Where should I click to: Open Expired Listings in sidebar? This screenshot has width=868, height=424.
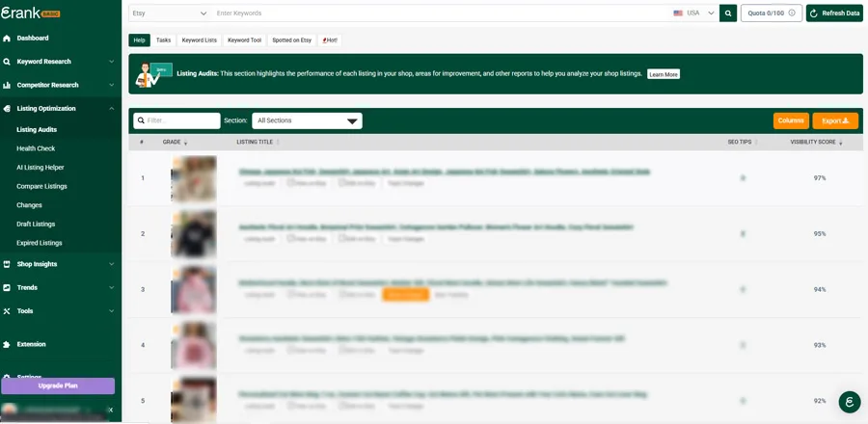[x=40, y=243]
